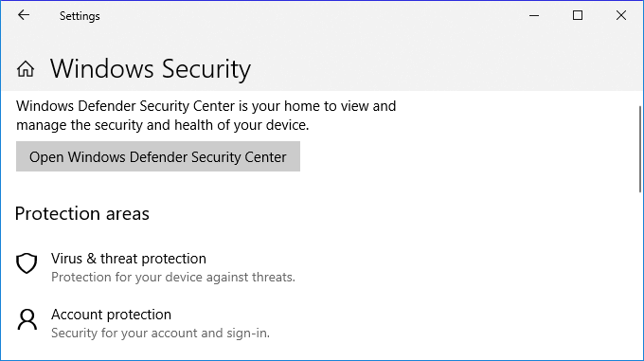Click the Settings title in the title bar

(80, 16)
